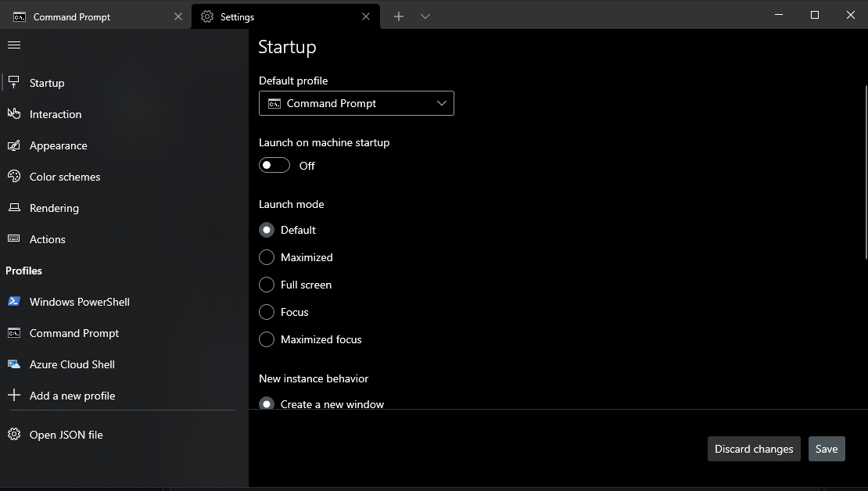Select the Rendering monitor icon
The image size is (868, 491).
[x=13, y=207]
